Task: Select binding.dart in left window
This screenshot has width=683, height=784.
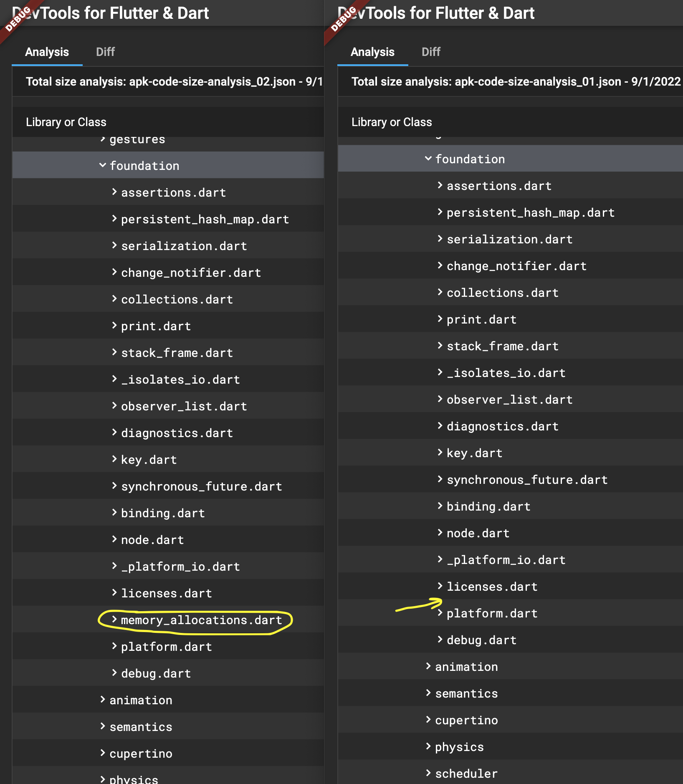Action: pyautogui.click(x=163, y=513)
